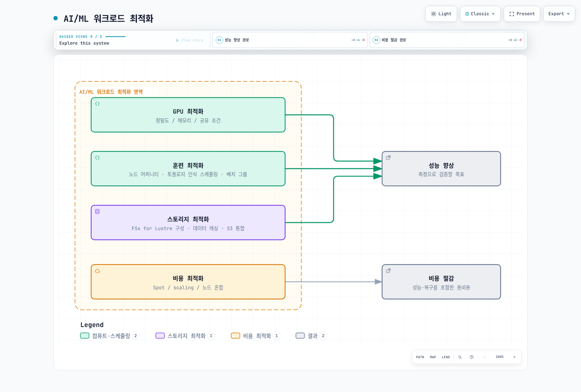Click the external link icon on 비용 절감 node

pos(388,271)
